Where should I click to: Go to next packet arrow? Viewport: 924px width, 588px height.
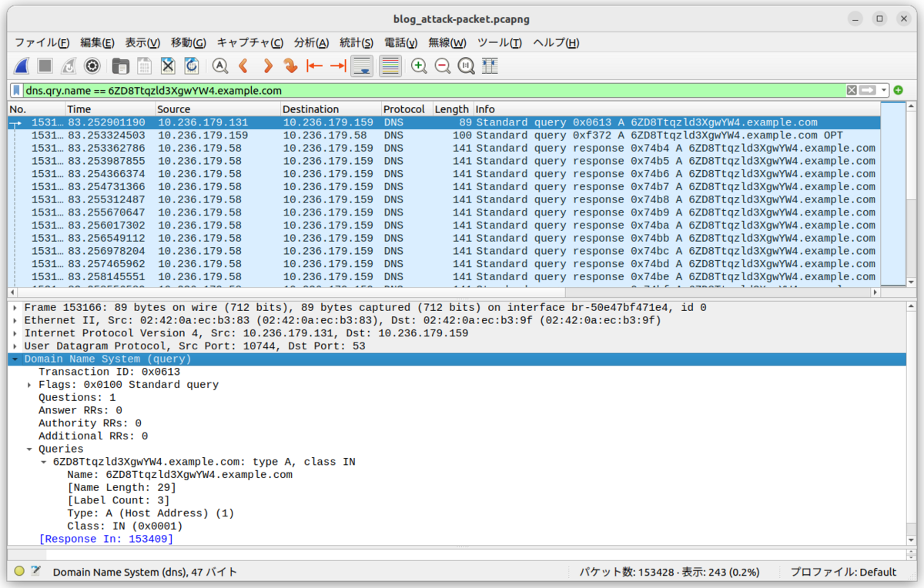point(267,66)
